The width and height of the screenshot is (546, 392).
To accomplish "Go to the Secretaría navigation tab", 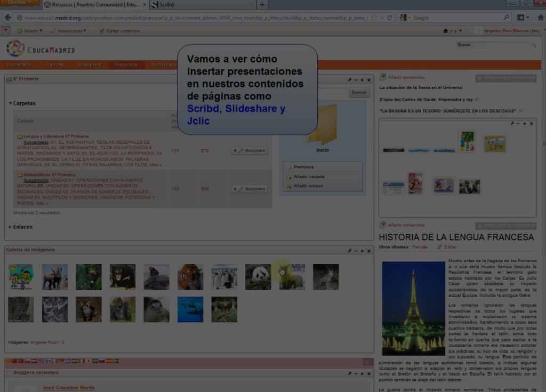I will [x=19, y=64].
